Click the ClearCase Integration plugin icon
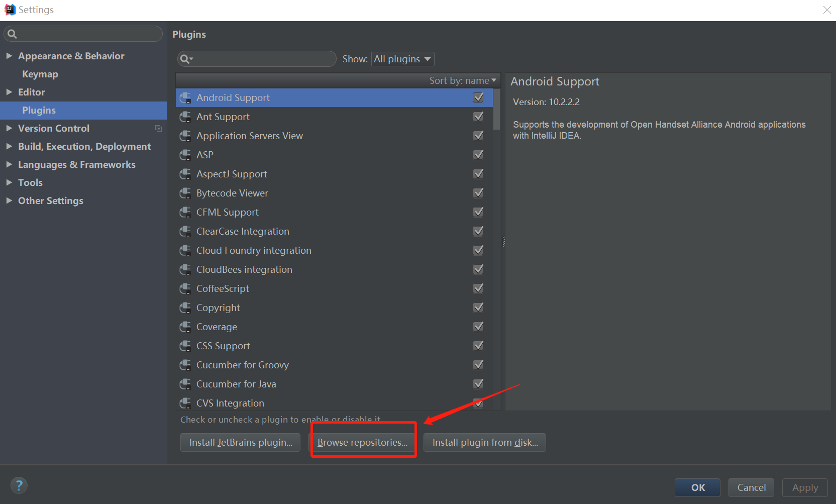The image size is (836, 504). tap(185, 231)
